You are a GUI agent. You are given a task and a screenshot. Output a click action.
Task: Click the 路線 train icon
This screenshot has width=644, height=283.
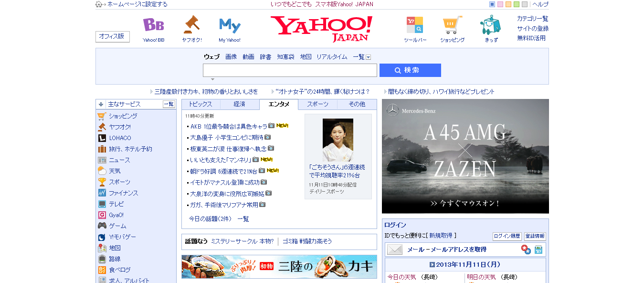pyautogui.click(x=102, y=259)
